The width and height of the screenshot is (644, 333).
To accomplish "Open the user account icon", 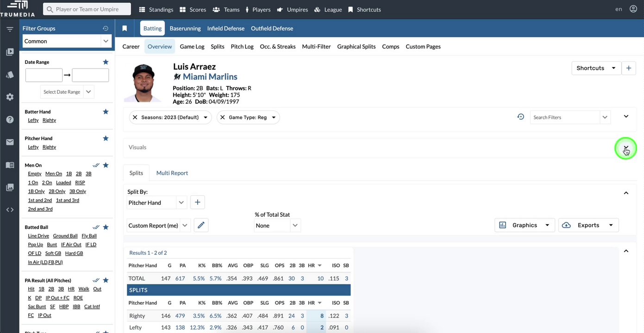I will (x=633, y=9).
